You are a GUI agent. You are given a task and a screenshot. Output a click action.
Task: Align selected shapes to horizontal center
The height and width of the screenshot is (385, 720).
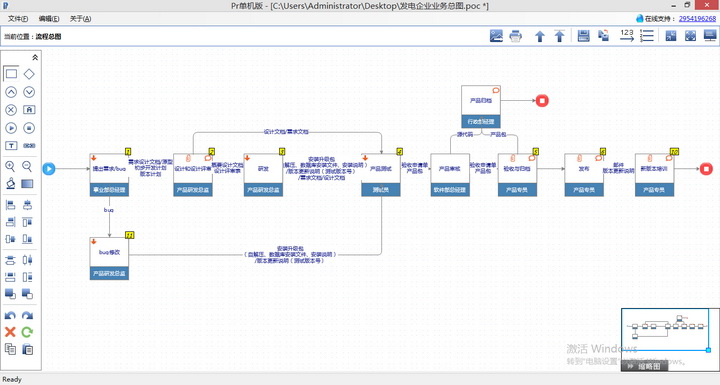28,205
